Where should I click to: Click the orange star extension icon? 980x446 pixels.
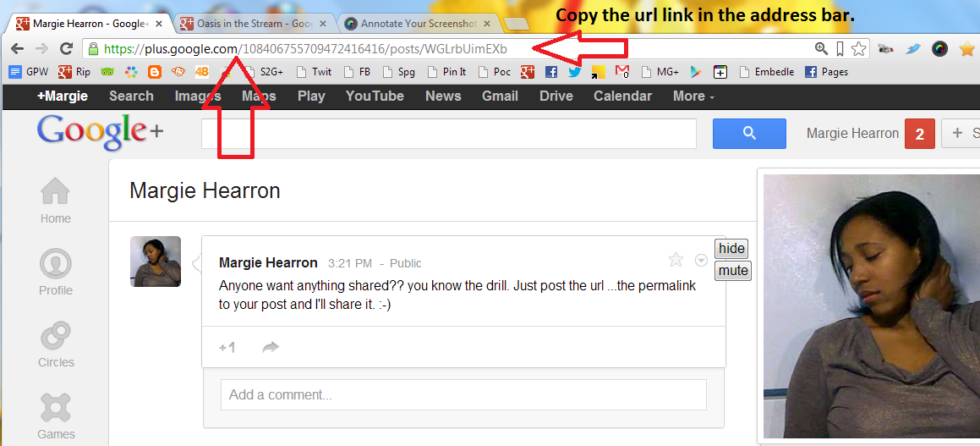(966, 48)
